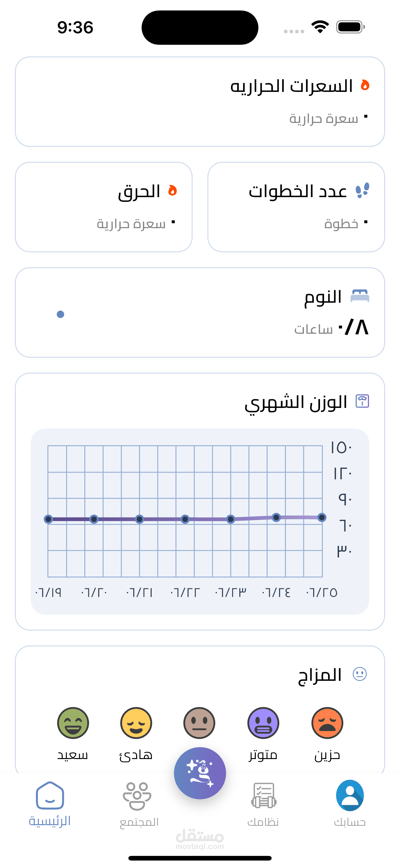Tap the mood (المزاج) face header icon
The height and width of the screenshot is (868, 400).
click(360, 674)
